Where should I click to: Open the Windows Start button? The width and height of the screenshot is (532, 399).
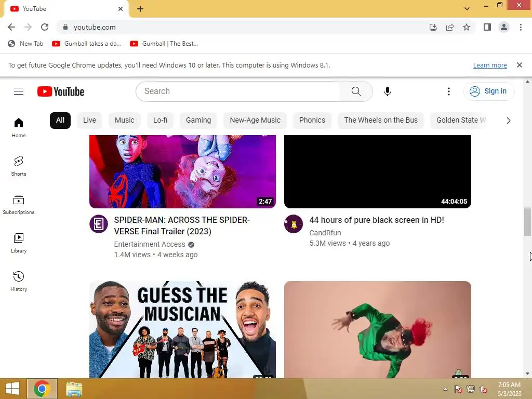[12, 389]
